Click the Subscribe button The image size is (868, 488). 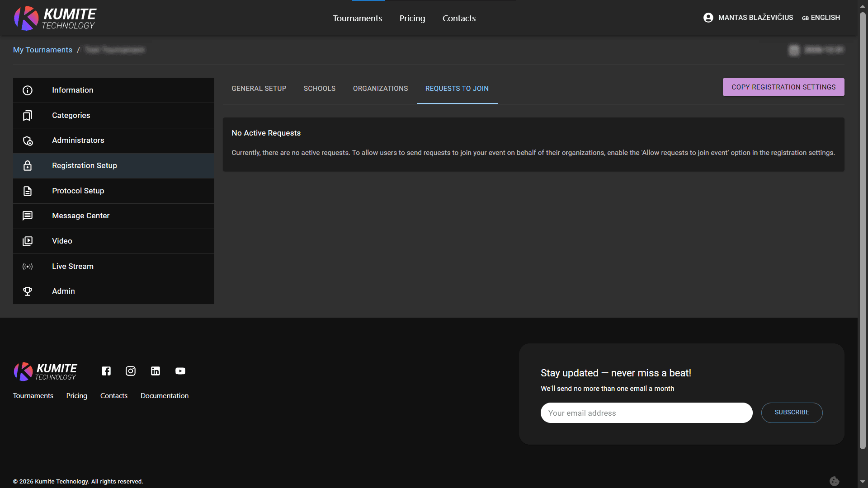(792, 413)
